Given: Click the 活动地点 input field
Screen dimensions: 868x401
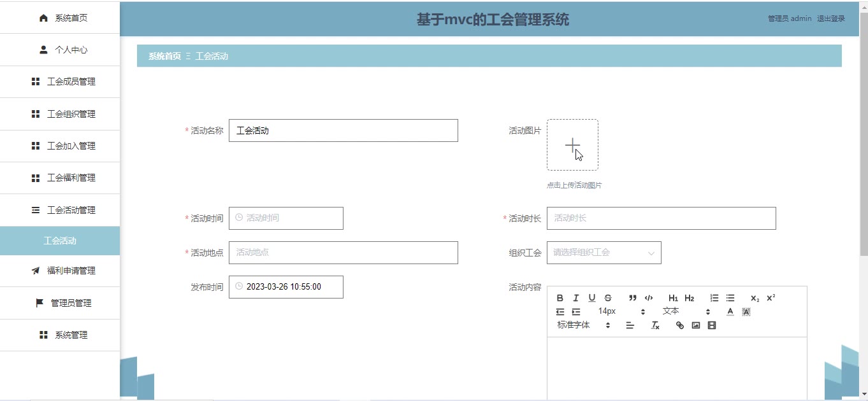Looking at the screenshot, I should pyautogui.click(x=343, y=253).
